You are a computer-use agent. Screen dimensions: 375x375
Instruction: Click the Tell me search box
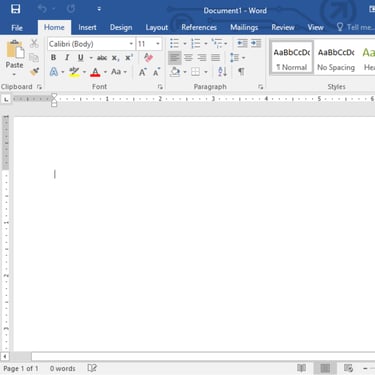(x=355, y=27)
